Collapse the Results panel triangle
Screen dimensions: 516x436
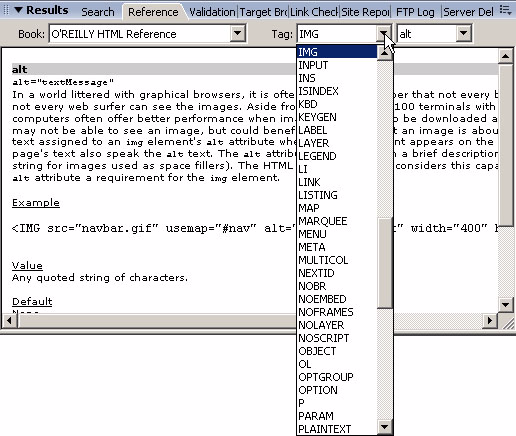point(18,10)
